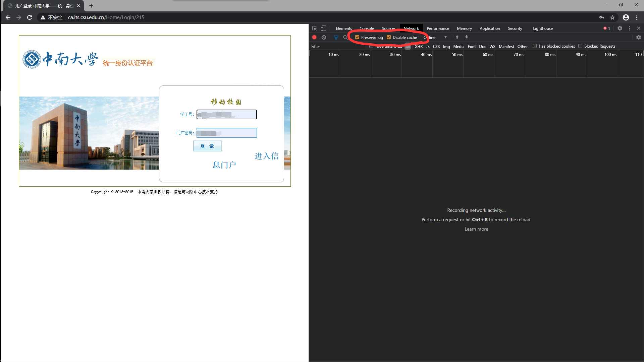This screenshot has height=362, width=644.
Task: Uncheck the Disable cache checkbox
Action: click(389, 38)
